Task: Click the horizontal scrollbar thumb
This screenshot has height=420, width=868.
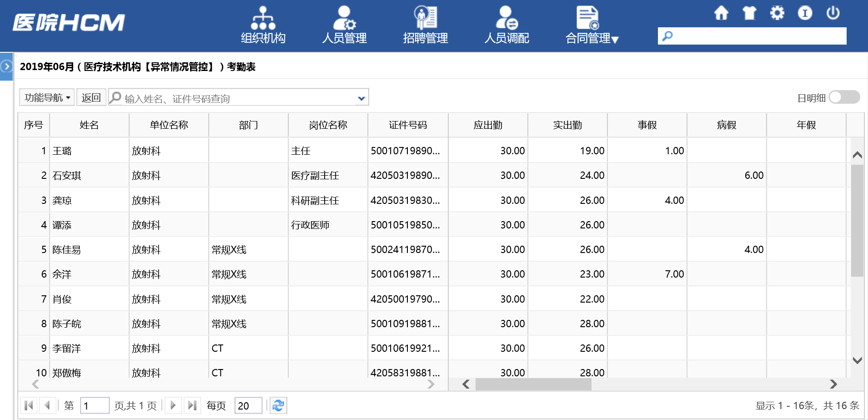Action: pos(533,385)
